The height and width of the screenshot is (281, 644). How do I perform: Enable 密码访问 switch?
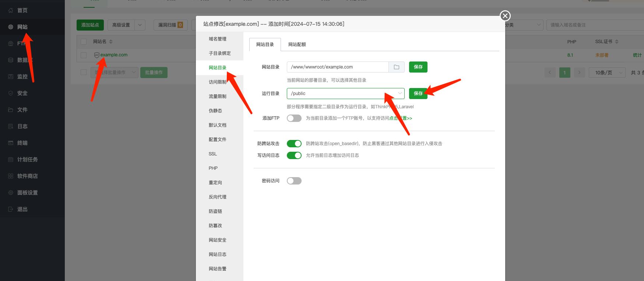coord(294,181)
